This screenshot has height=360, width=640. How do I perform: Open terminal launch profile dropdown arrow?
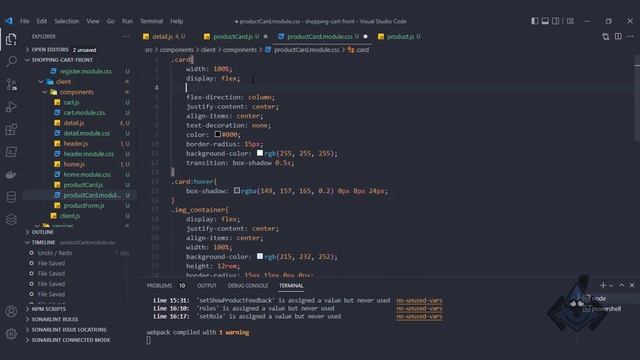(x=611, y=285)
